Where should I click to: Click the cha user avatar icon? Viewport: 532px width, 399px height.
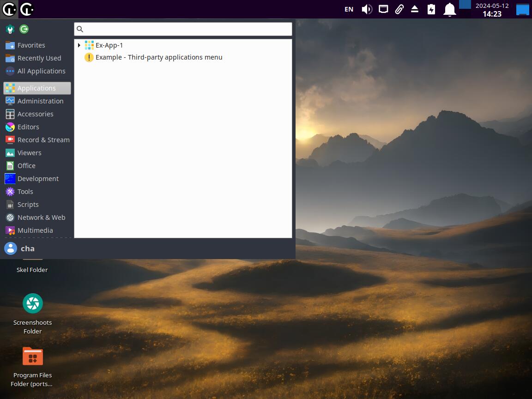click(x=11, y=248)
